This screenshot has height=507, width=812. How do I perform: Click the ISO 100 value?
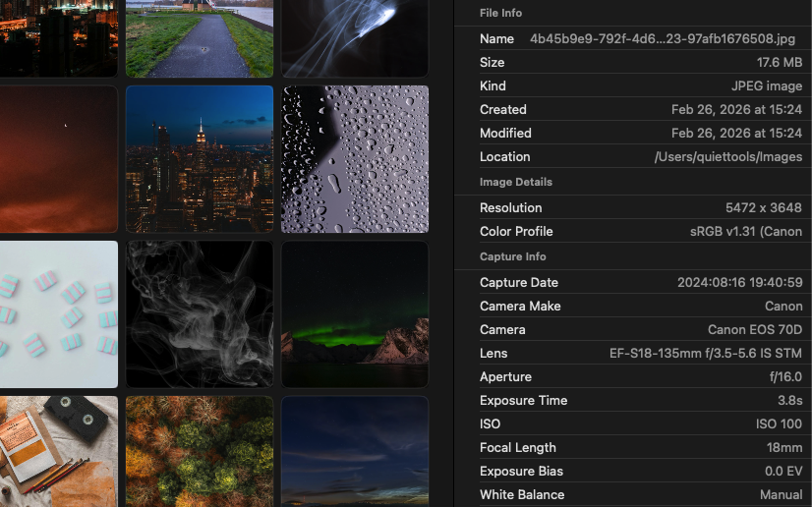click(779, 424)
